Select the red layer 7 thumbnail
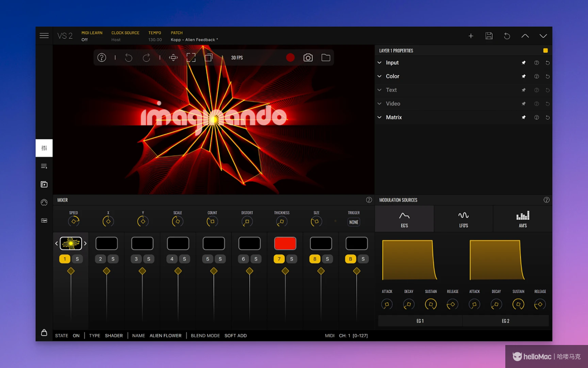Viewport: 588px width, 368px height. 285,243
